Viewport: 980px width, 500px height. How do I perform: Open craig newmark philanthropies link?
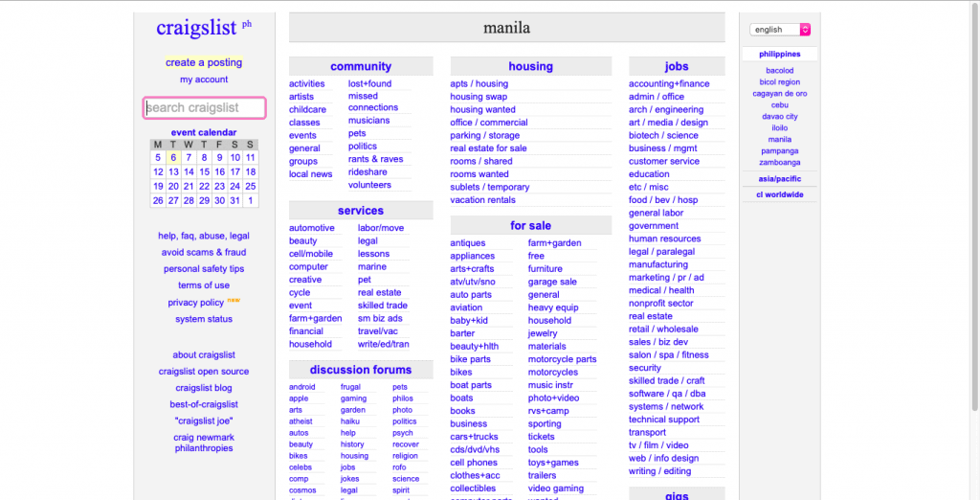tap(204, 443)
